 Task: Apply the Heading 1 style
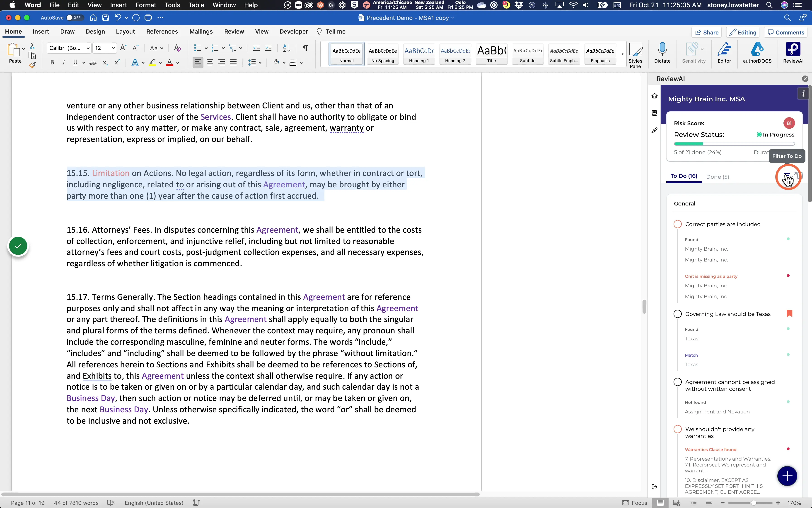pyautogui.click(x=419, y=54)
